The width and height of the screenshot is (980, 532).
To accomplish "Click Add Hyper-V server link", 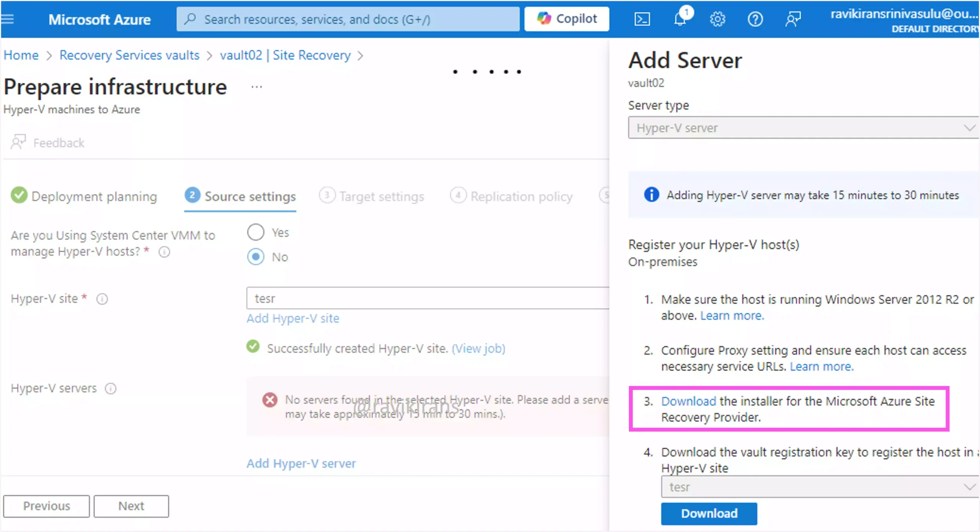I will click(x=301, y=463).
